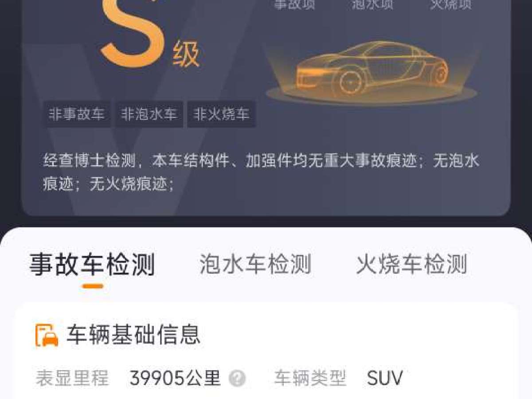Tap the 级 character beside S
The height and width of the screenshot is (399, 532).
186,55
